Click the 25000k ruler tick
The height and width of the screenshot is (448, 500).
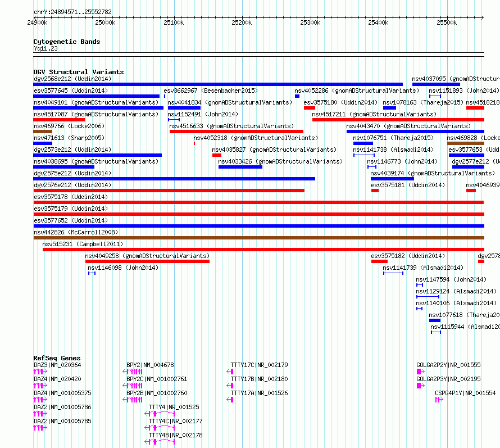coord(105,22)
